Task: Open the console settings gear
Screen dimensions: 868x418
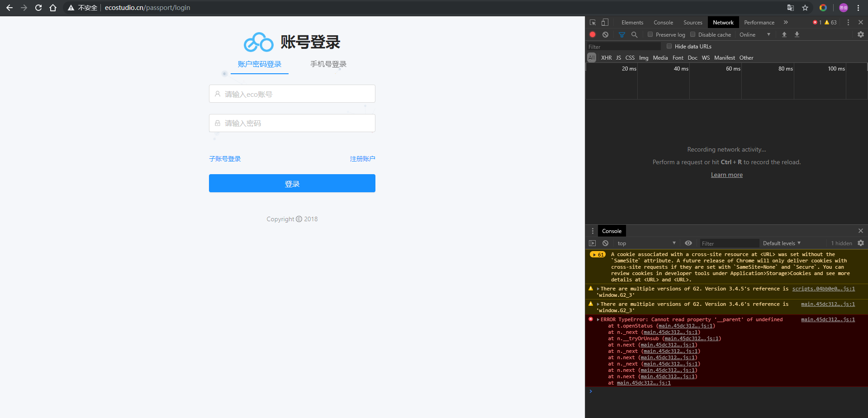Action: point(861,243)
